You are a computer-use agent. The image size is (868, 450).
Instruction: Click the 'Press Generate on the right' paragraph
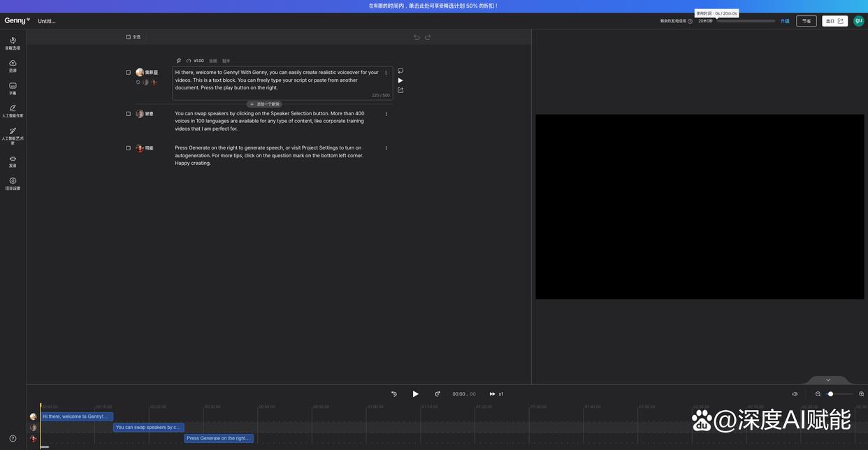point(269,155)
